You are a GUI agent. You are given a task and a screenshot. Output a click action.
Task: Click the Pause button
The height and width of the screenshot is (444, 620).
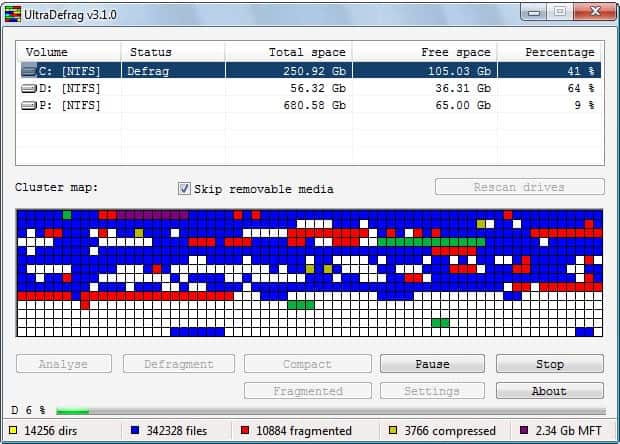coord(432,364)
